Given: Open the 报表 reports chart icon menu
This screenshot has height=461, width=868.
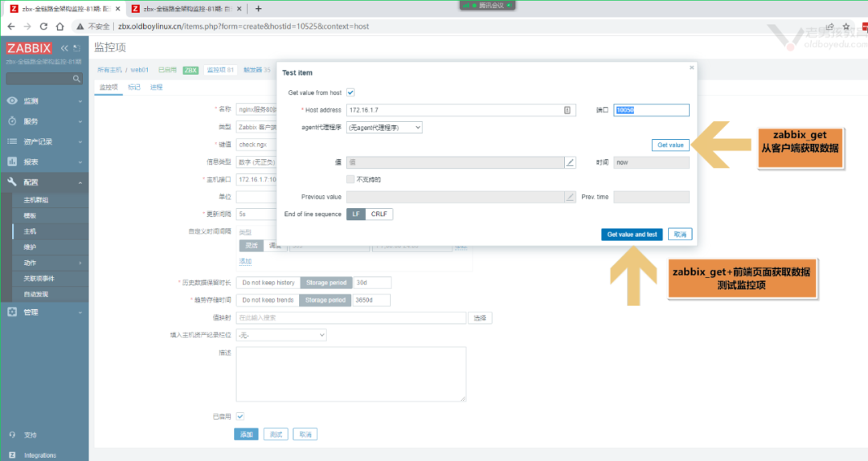Looking at the screenshot, I should pos(12,161).
